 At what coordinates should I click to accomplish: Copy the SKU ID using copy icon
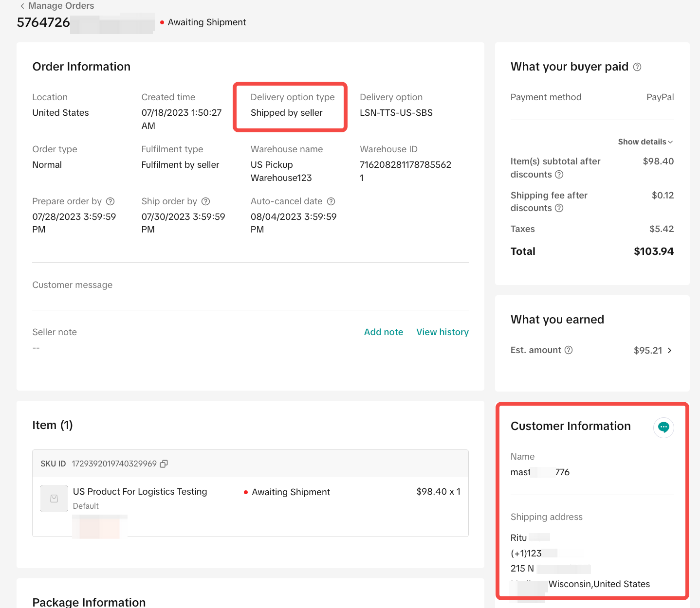pos(164,464)
